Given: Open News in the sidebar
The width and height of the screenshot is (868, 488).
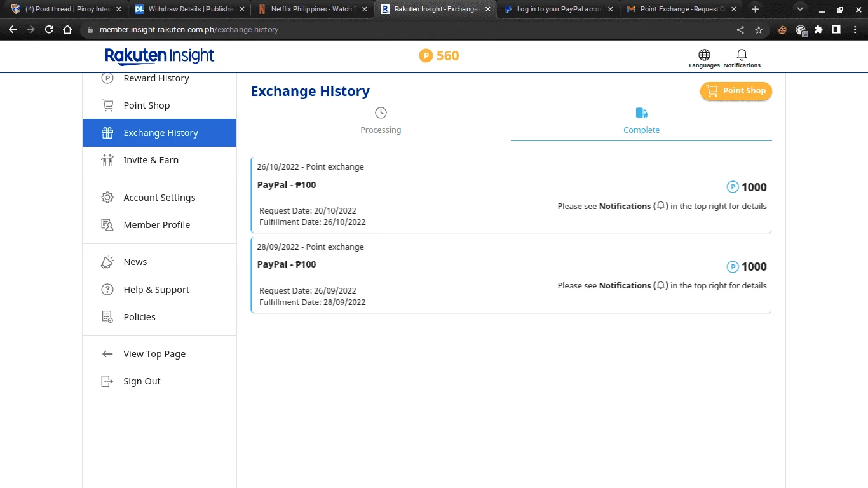Looking at the screenshot, I should 159,262.
